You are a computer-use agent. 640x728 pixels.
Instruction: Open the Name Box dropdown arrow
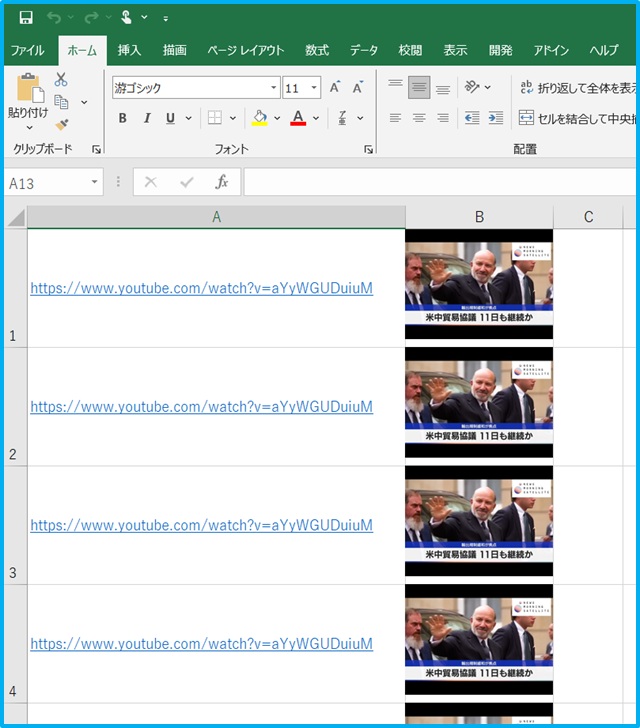click(94, 182)
